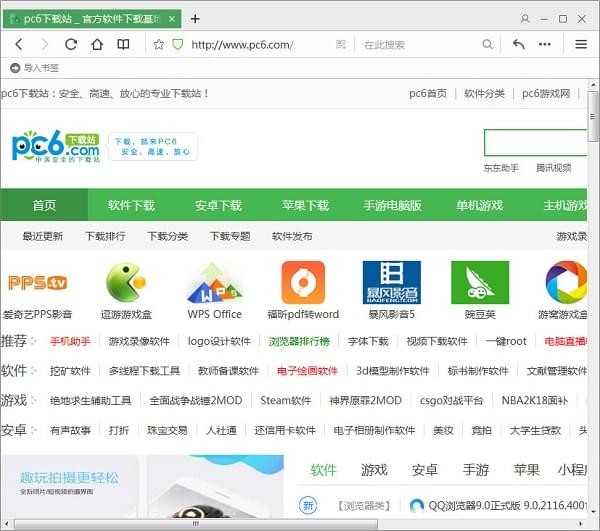Open the browser home page icon

pyautogui.click(x=97, y=44)
